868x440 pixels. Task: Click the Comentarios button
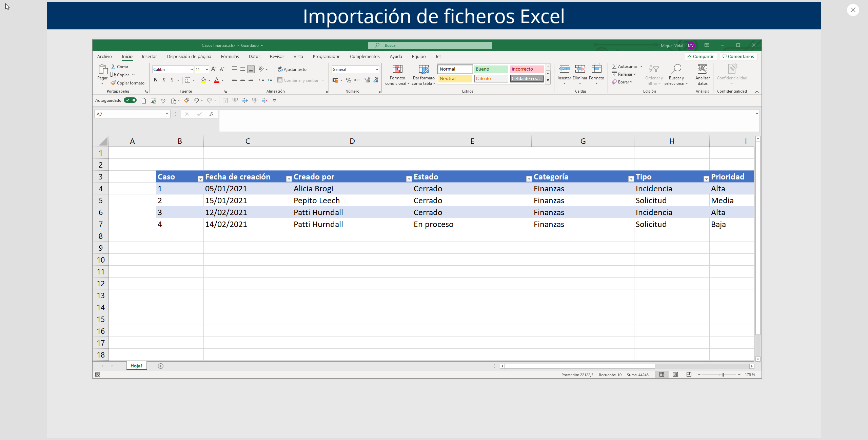click(738, 56)
